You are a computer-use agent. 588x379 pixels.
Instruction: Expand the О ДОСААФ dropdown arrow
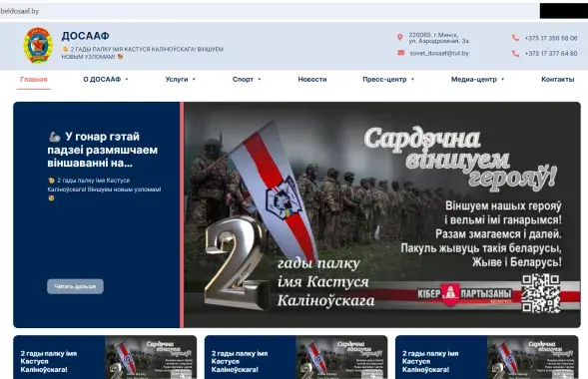coord(127,80)
